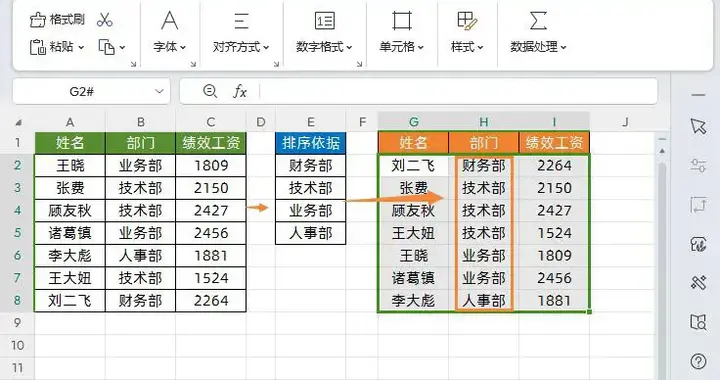Image resolution: width=720 pixels, height=380 pixels.
Task: Expand the 对齐方式 dropdown arrow
Action: (266, 47)
